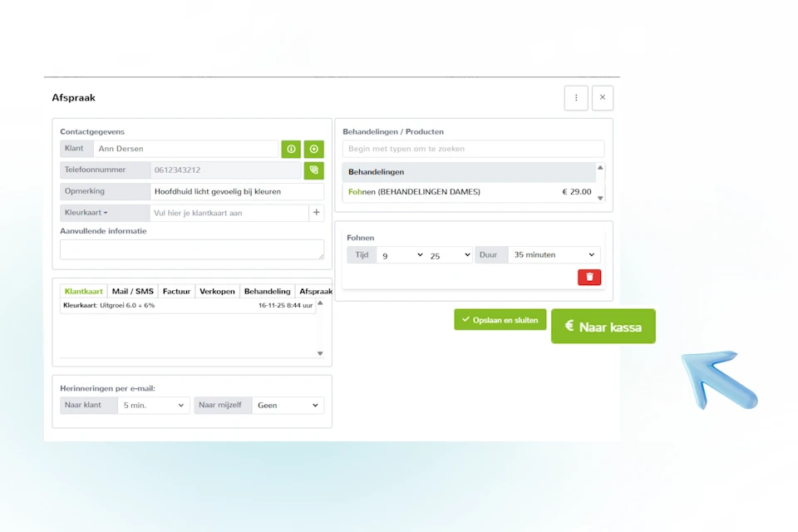Click the plus icon beside Kleurkaart field
This screenshot has height=532, width=798.
[317, 213]
